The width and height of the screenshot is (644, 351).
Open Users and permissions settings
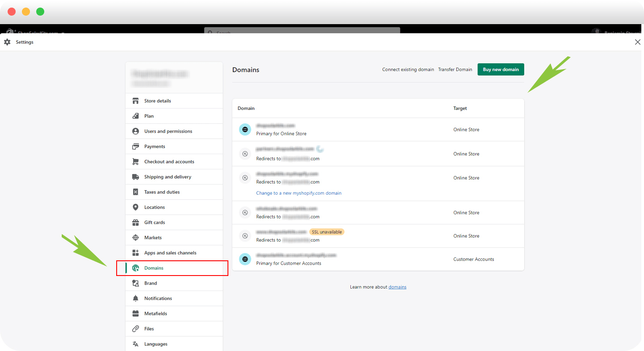click(168, 131)
